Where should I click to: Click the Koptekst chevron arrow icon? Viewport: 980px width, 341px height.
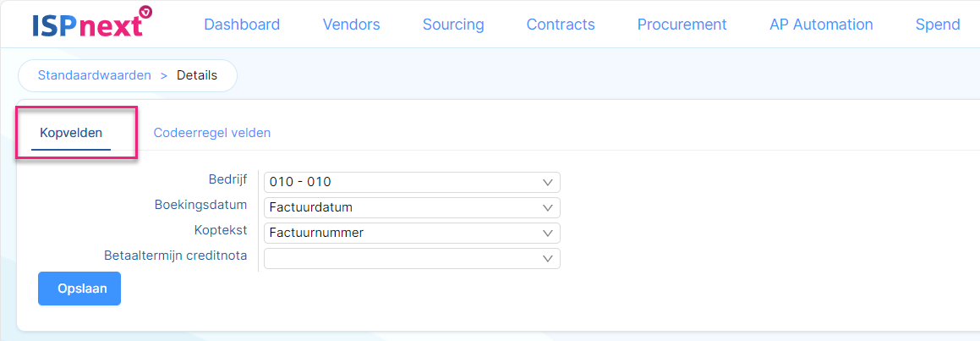pyautogui.click(x=548, y=234)
